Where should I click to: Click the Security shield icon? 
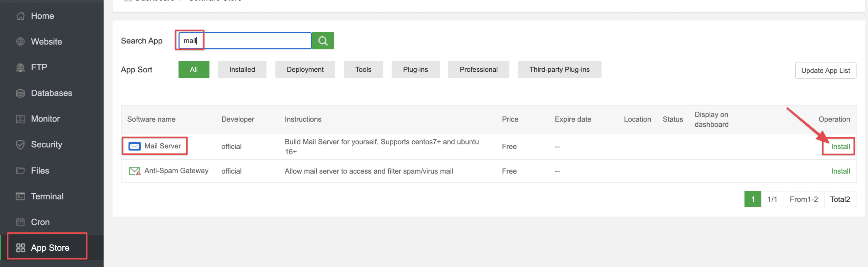(x=20, y=145)
